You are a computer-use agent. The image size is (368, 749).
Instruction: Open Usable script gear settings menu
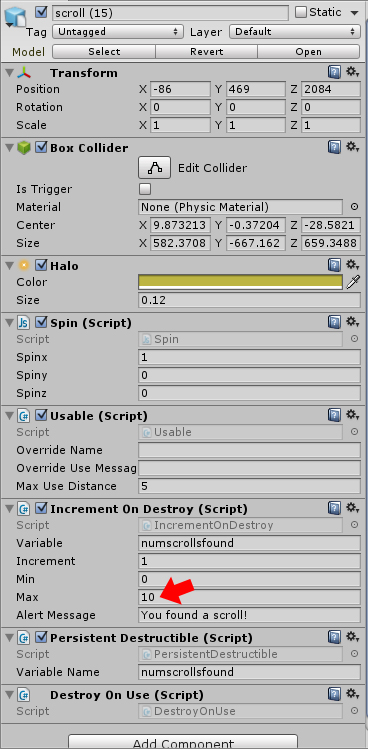353,416
